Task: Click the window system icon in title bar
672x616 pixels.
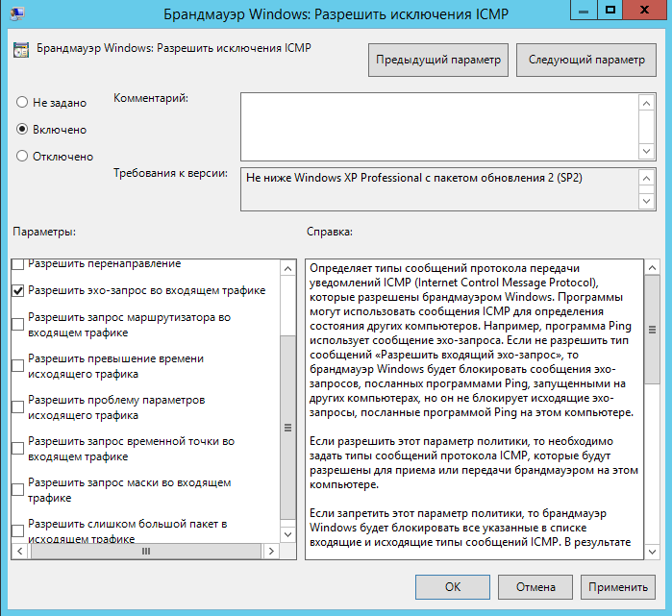Action: [17, 13]
